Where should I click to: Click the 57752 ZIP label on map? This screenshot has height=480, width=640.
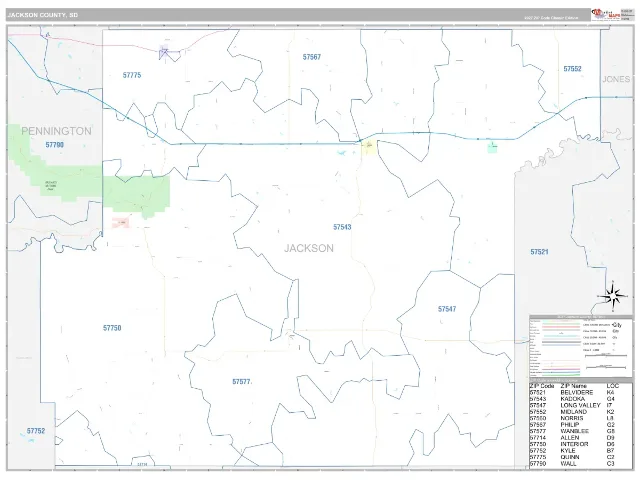[36, 431]
